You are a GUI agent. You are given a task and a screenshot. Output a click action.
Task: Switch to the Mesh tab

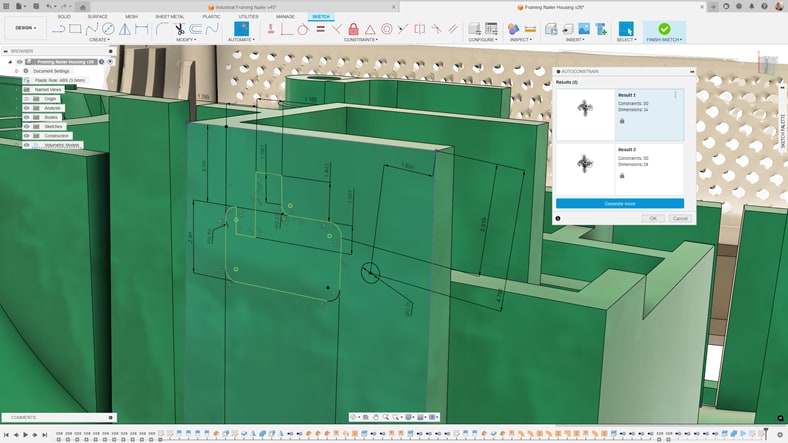click(x=131, y=17)
